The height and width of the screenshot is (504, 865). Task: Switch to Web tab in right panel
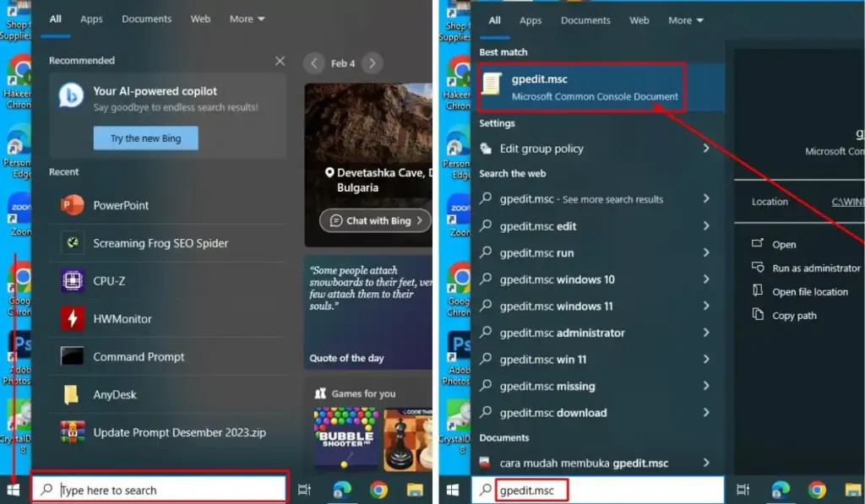[639, 20]
